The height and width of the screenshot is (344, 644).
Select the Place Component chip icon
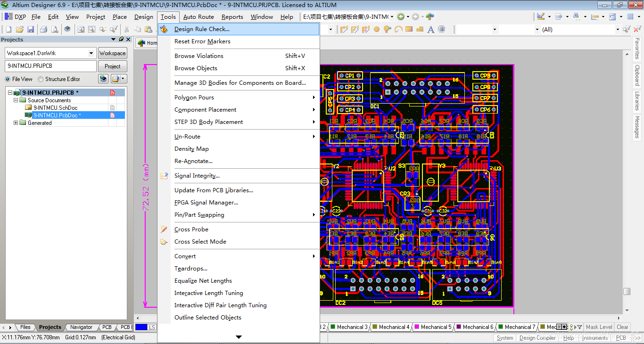[x=442, y=29]
